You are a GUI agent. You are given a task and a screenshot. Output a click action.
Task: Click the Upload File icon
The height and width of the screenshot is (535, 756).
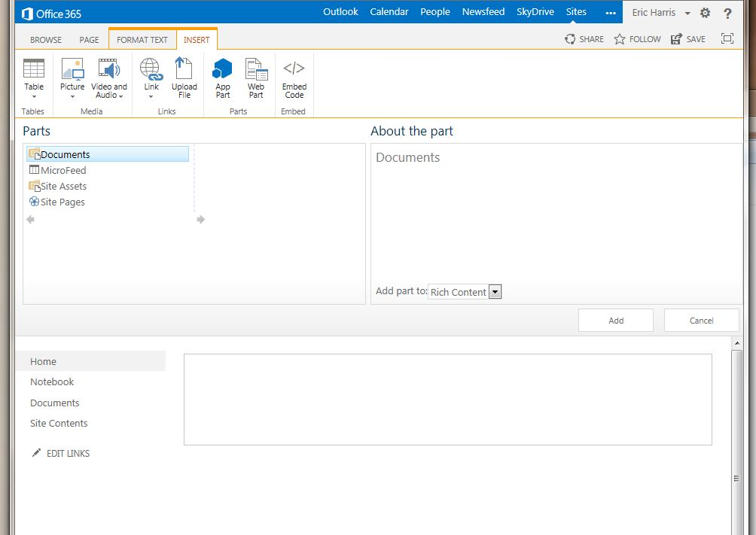(x=184, y=68)
